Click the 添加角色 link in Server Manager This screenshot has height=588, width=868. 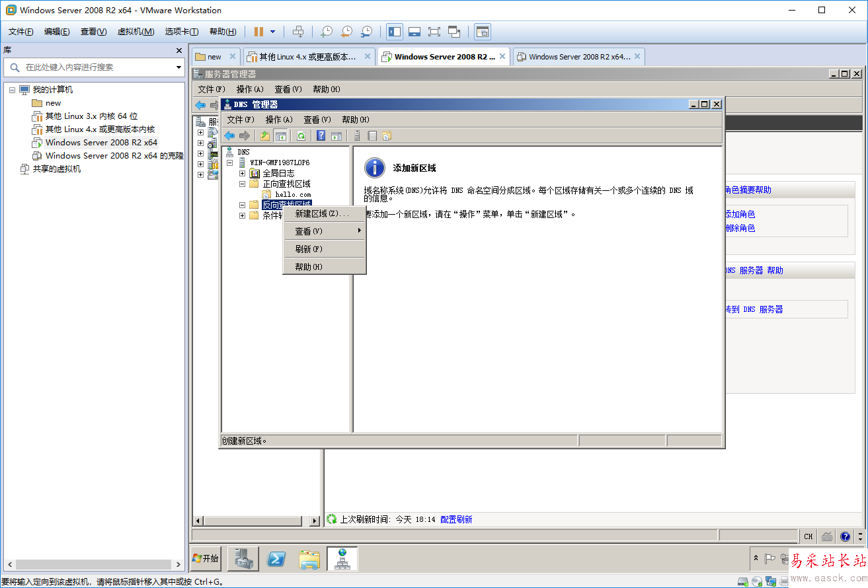740,214
